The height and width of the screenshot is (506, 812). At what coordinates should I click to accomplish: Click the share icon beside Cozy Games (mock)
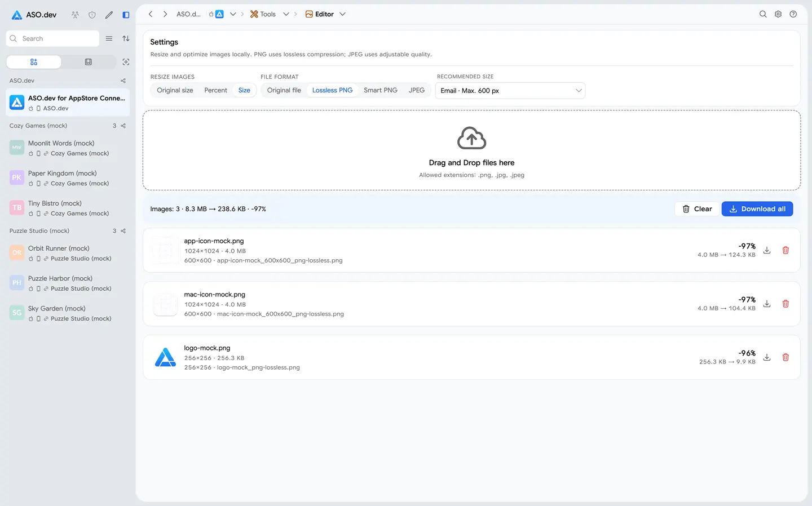pyautogui.click(x=123, y=126)
